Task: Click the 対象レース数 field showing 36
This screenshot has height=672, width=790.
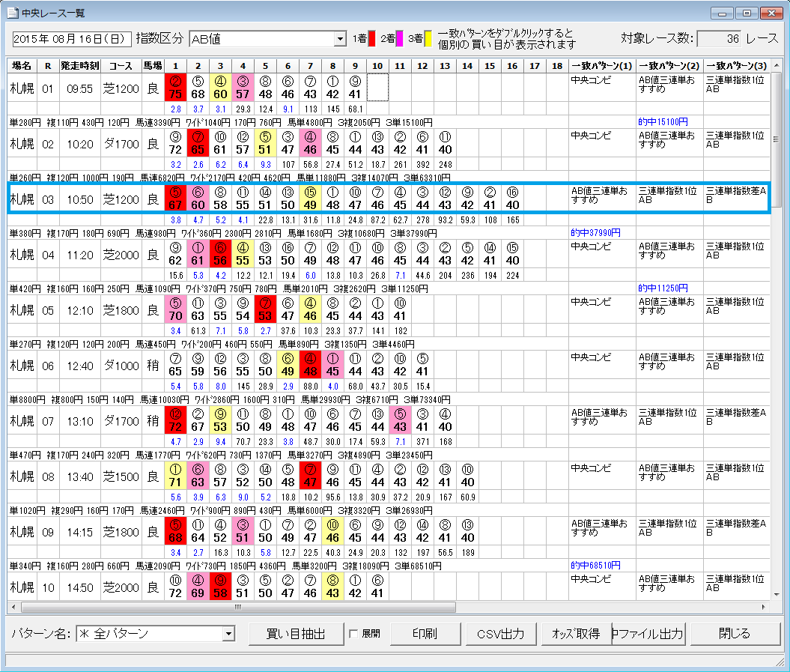Action: [719, 39]
